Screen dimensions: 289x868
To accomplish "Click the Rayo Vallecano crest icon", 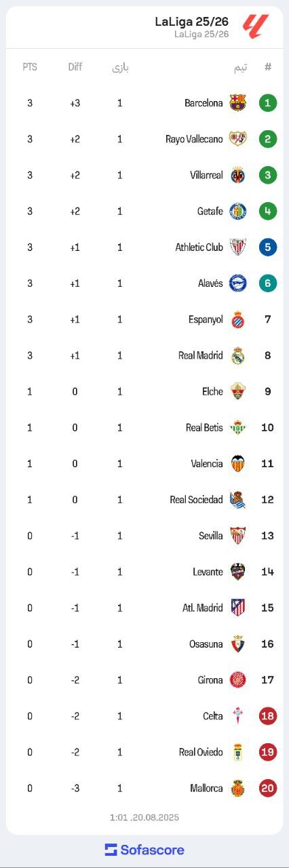I will (x=237, y=139).
